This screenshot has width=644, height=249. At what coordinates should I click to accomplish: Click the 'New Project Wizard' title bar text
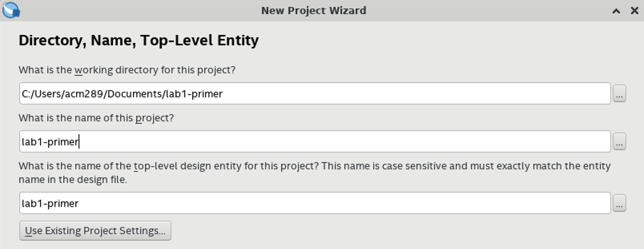coord(314,10)
